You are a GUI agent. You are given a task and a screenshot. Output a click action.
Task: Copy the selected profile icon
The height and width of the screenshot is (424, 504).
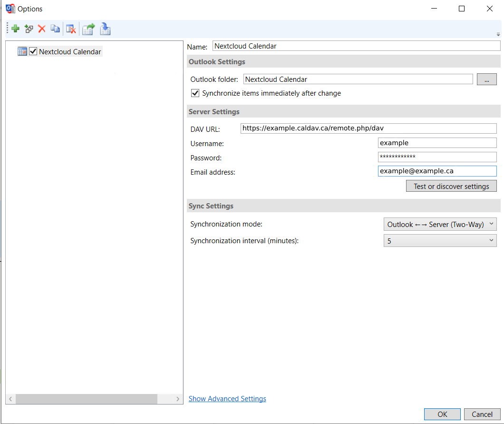pos(55,29)
